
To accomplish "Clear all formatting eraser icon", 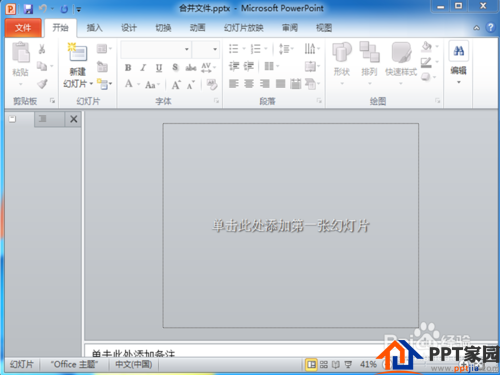I will click(x=212, y=84).
